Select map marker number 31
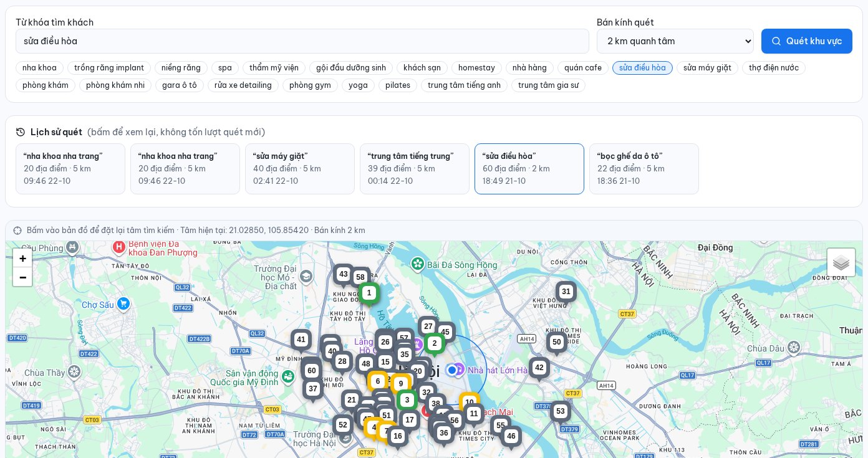The width and height of the screenshot is (868, 458). click(566, 292)
